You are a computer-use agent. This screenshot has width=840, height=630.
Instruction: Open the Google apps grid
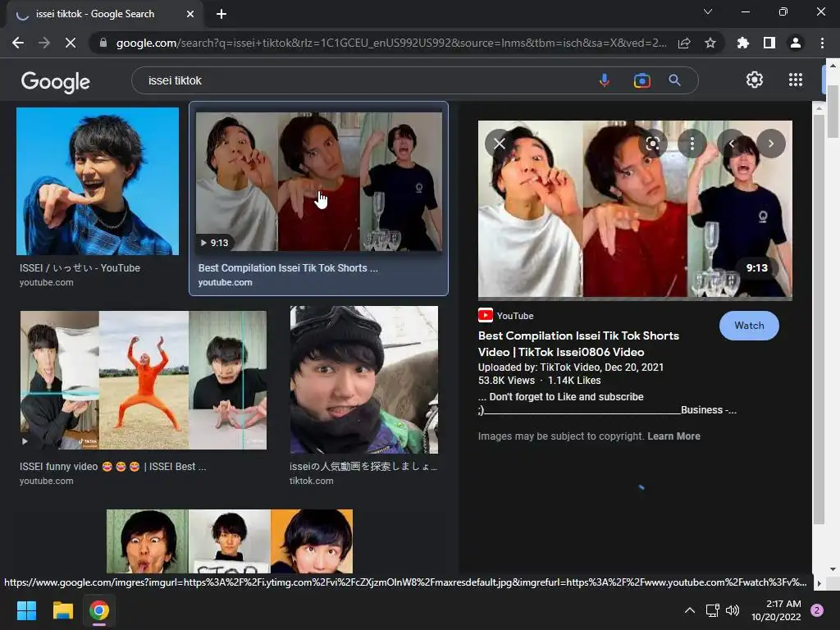tap(796, 80)
